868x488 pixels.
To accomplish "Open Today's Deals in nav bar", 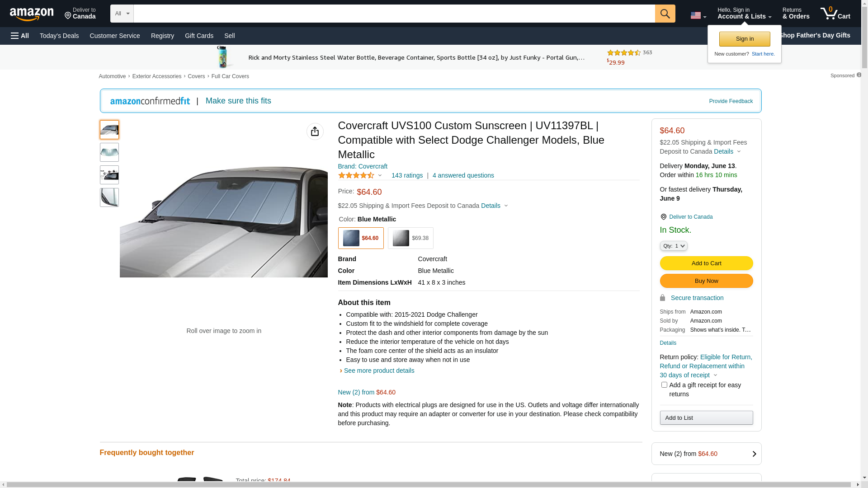I will point(59,36).
